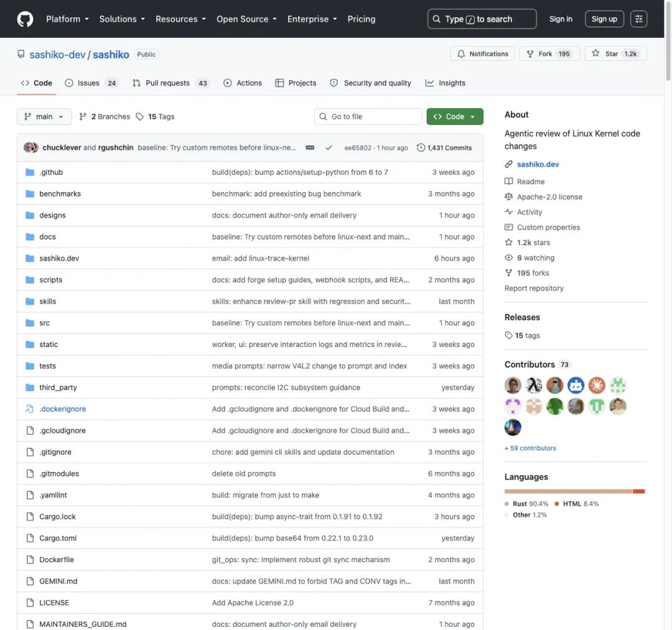Click the Activity pulse icon
Viewport: 672px width, 630px height.
point(508,211)
